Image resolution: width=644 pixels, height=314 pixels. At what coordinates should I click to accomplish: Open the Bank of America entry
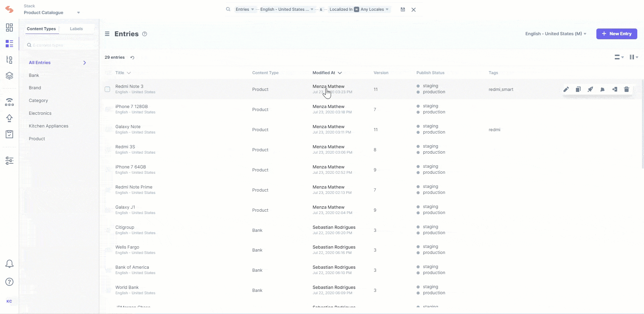click(132, 267)
